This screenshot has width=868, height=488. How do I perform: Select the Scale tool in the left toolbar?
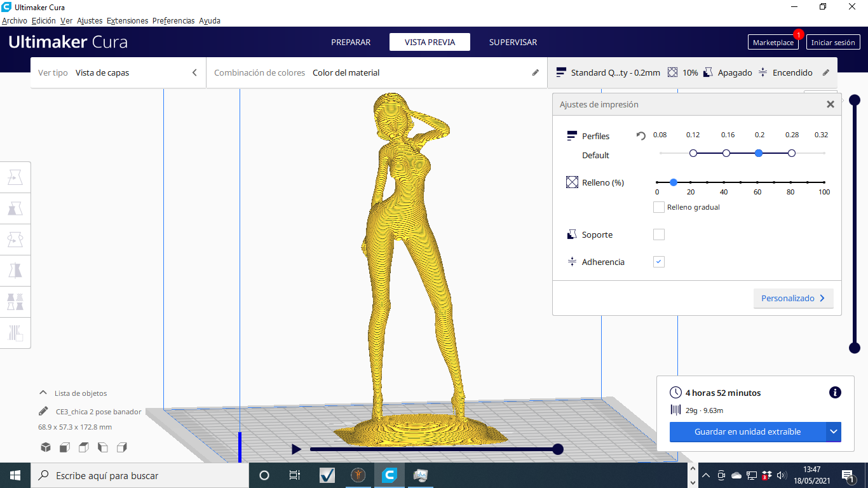click(x=15, y=208)
